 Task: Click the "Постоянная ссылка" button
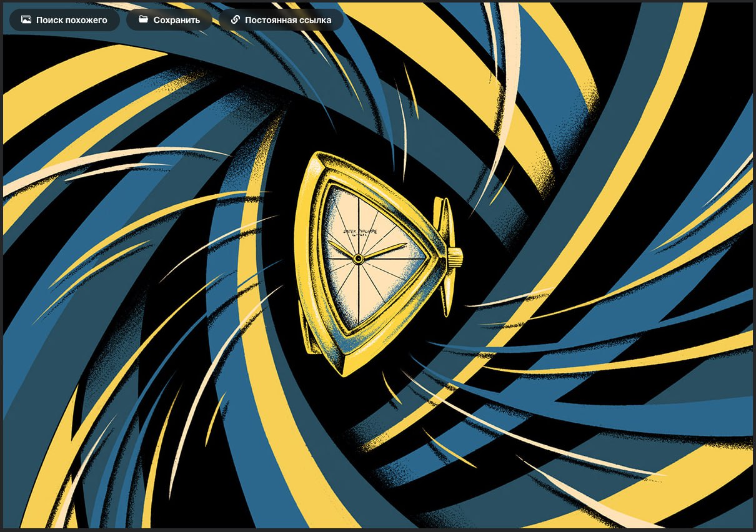(x=281, y=20)
